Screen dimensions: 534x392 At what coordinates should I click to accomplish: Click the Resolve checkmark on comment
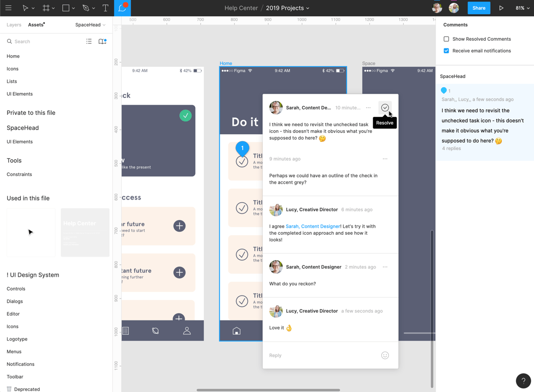click(385, 108)
